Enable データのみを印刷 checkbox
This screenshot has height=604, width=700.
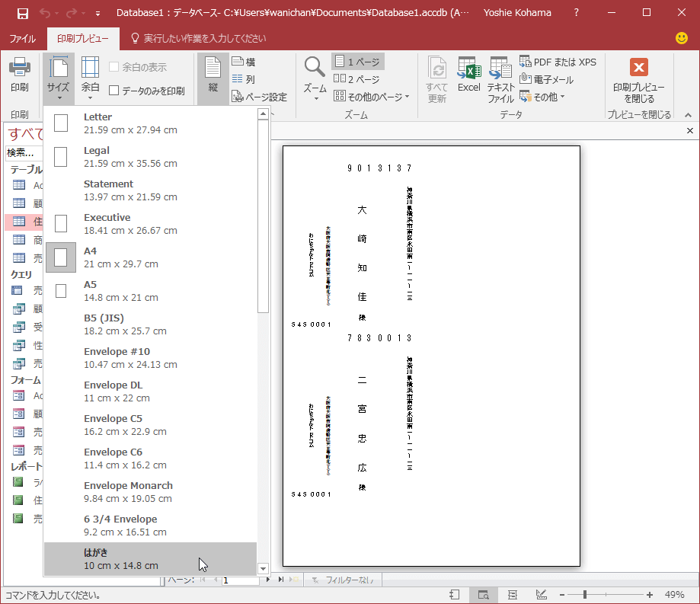coord(147,91)
